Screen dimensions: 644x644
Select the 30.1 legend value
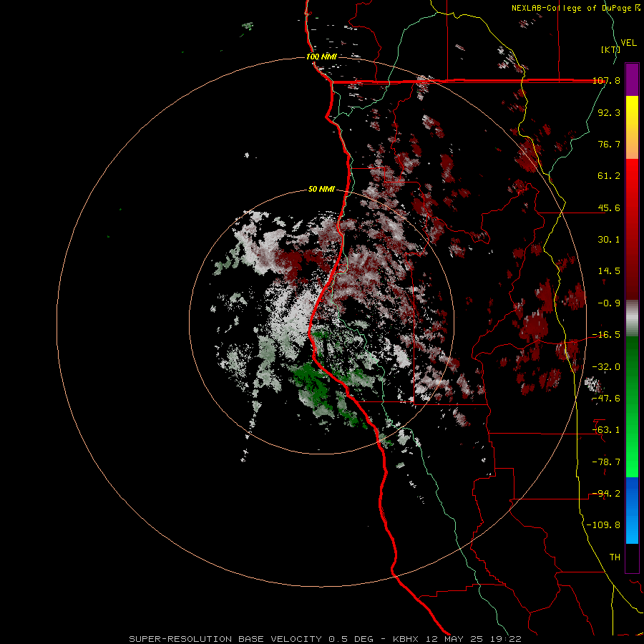point(609,240)
